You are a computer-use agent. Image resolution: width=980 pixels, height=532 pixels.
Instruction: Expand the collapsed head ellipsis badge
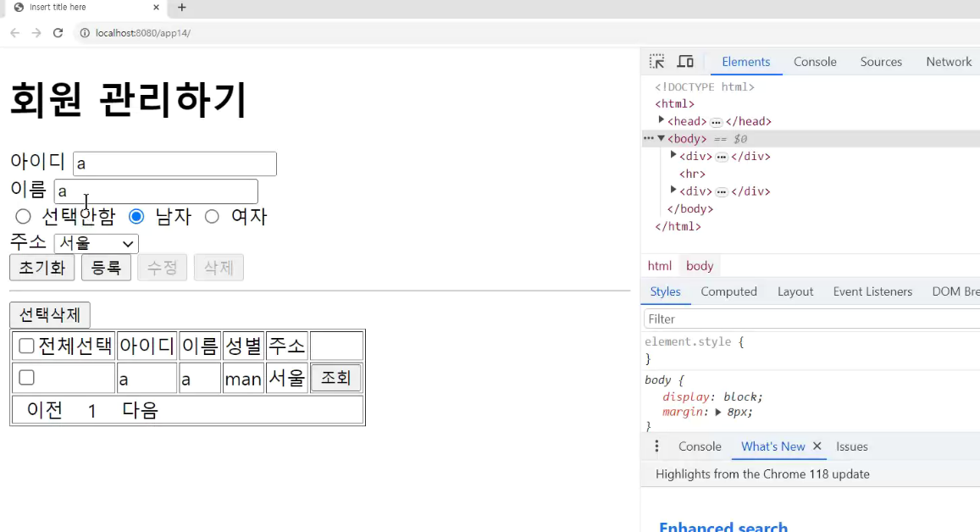coord(717,122)
